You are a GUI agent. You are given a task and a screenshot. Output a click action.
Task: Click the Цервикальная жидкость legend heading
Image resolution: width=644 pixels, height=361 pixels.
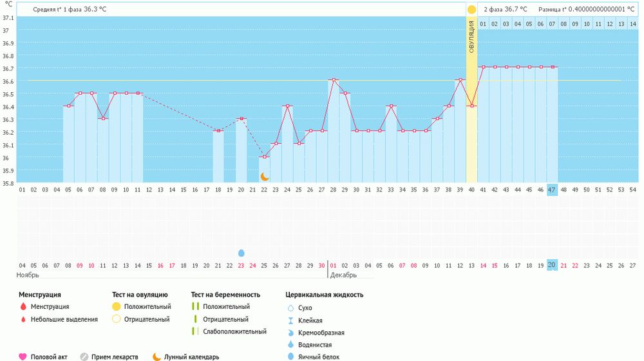(x=324, y=295)
